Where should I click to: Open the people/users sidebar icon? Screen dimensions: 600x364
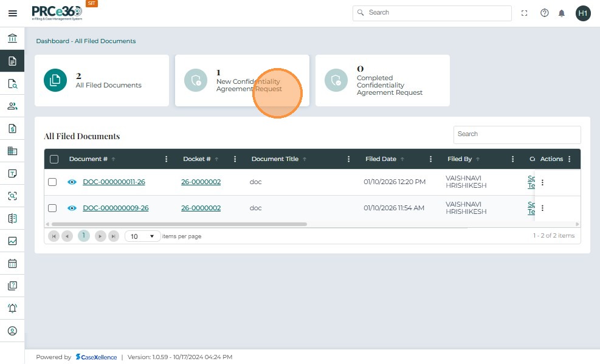pos(12,106)
